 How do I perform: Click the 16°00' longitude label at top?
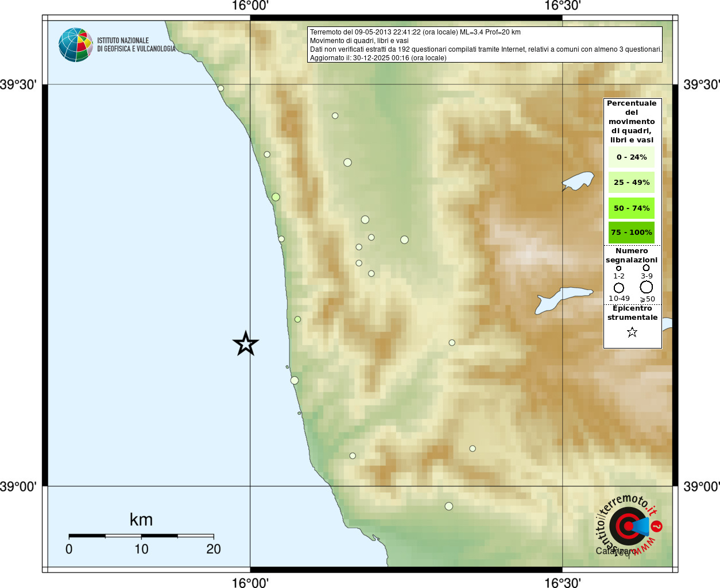[250, 6]
